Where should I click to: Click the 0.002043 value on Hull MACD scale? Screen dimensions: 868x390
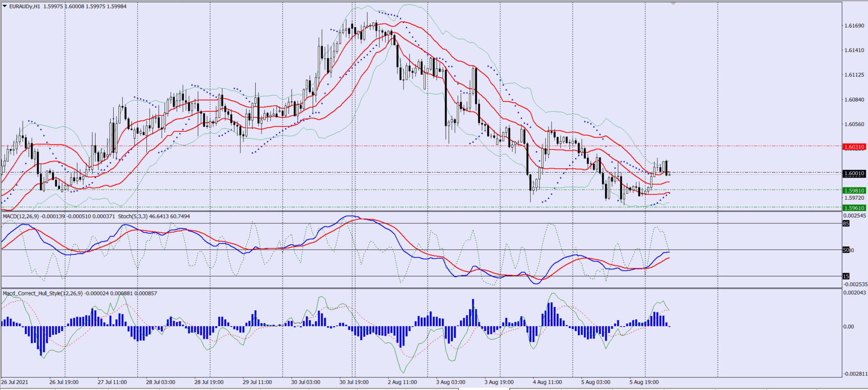point(855,293)
